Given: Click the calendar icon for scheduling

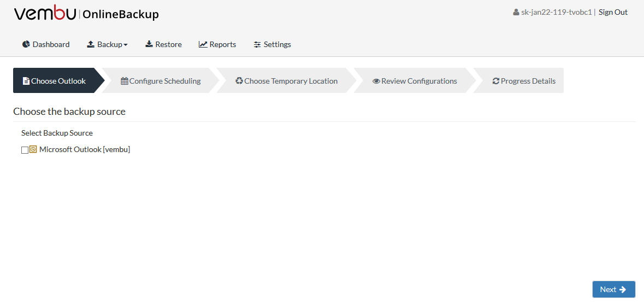Looking at the screenshot, I should (x=125, y=81).
